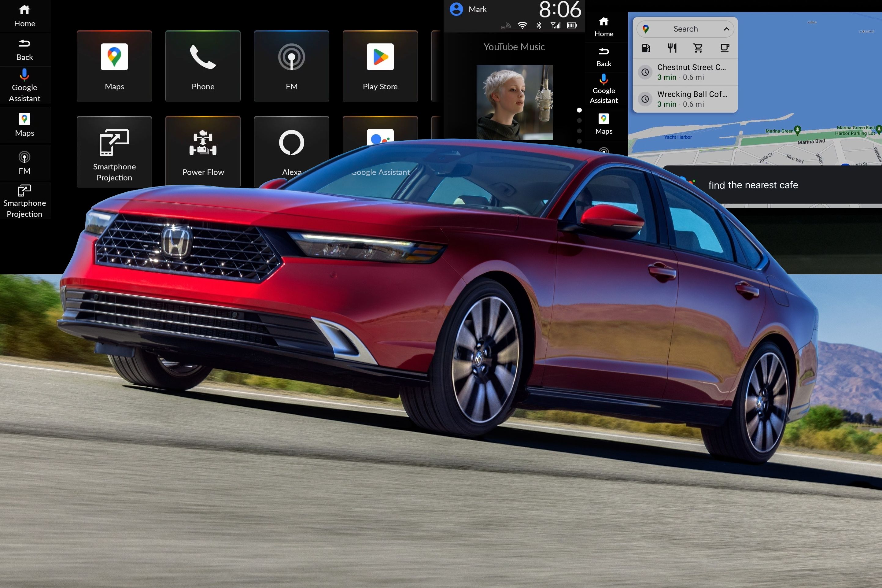
Task: Launch Smartphone Projection from the left sidebar
Action: pos(25,201)
